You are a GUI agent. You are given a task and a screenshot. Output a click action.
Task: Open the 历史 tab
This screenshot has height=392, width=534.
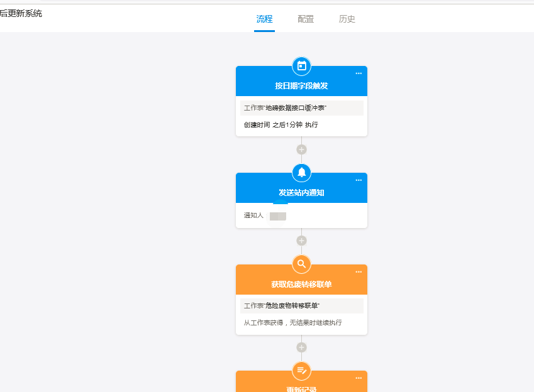[347, 19]
